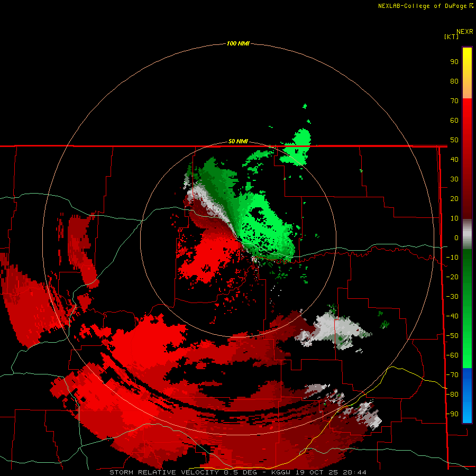Click the -50 scale value
Viewport: 476px width, 476px height.
coord(452,336)
